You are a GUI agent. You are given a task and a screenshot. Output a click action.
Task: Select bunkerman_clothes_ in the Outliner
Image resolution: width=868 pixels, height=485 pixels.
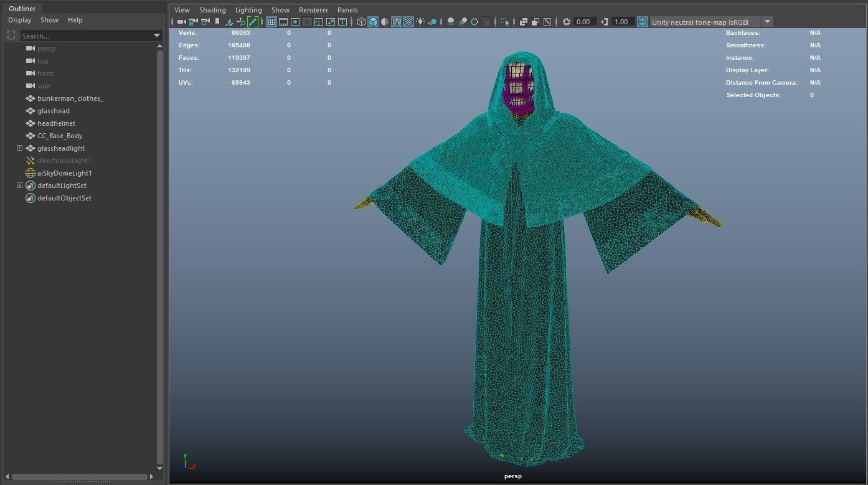coord(70,98)
